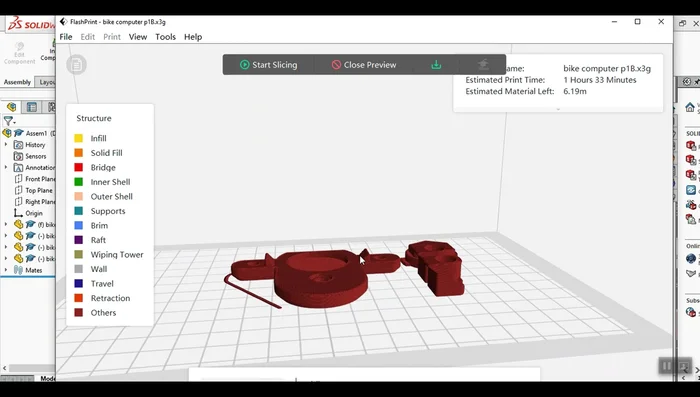Screen dimensions: 700x397
Task: Select the Solid Fill orange color swatch
Action: click(x=79, y=153)
